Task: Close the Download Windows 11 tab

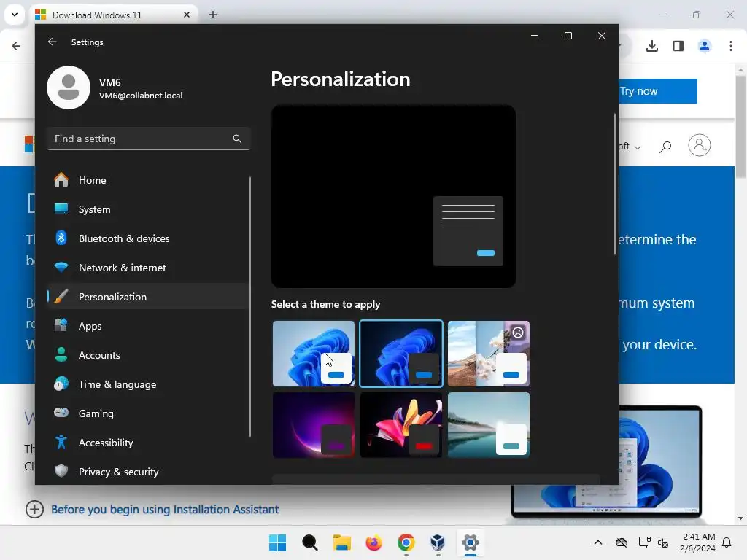Action: (187, 15)
